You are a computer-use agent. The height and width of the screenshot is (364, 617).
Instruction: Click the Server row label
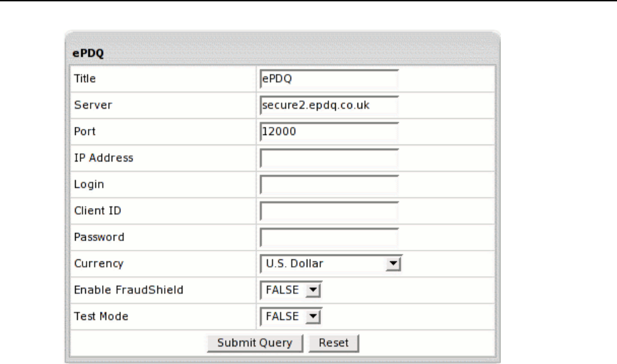93,105
